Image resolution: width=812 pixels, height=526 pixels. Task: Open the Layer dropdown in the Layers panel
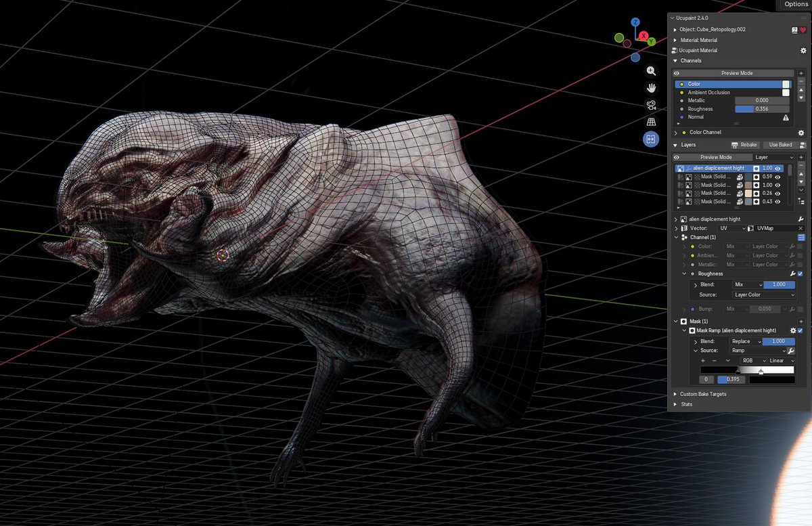[x=774, y=157]
